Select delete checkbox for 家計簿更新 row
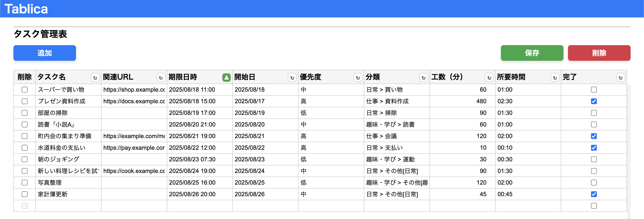 click(25, 194)
